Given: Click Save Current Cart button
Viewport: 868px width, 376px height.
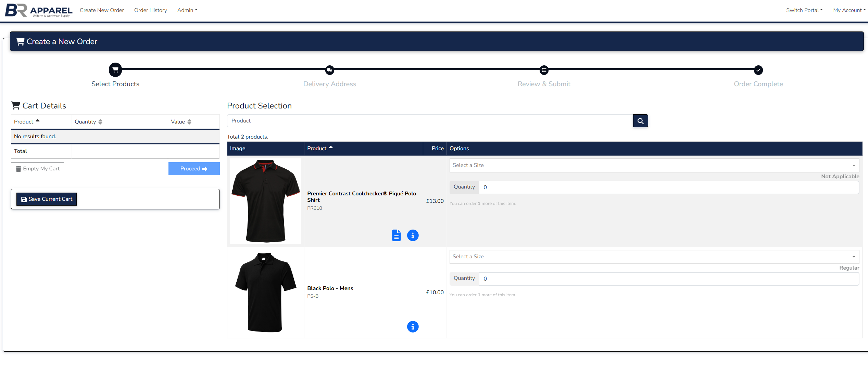Looking at the screenshot, I should [47, 199].
